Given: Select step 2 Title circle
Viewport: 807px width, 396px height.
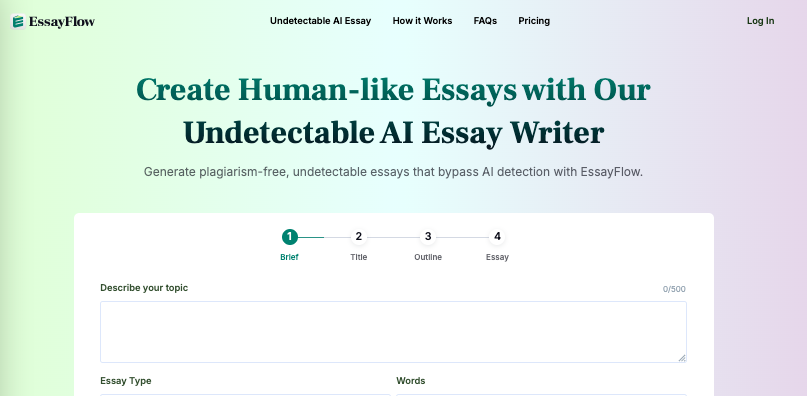Looking at the screenshot, I should [x=359, y=237].
